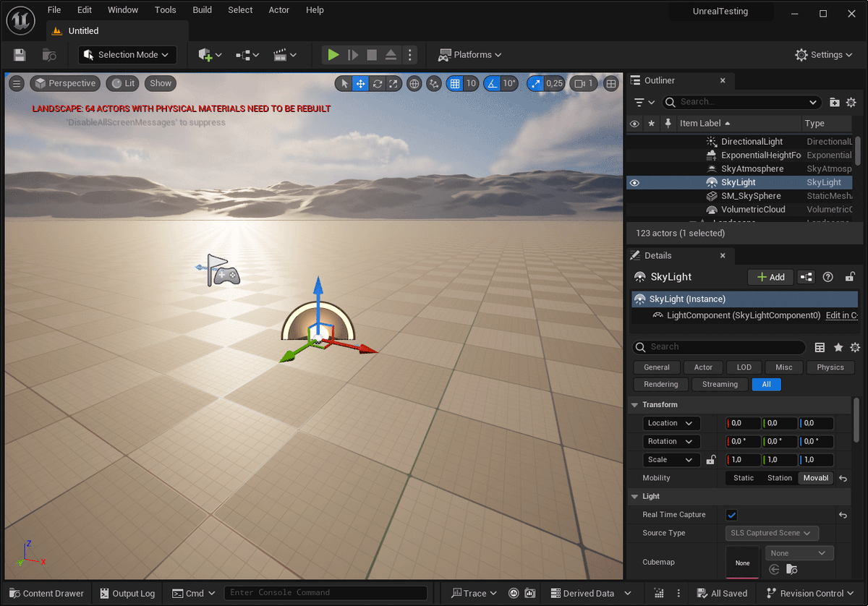
Task: Click the Eject from player button
Action: [x=391, y=55]
